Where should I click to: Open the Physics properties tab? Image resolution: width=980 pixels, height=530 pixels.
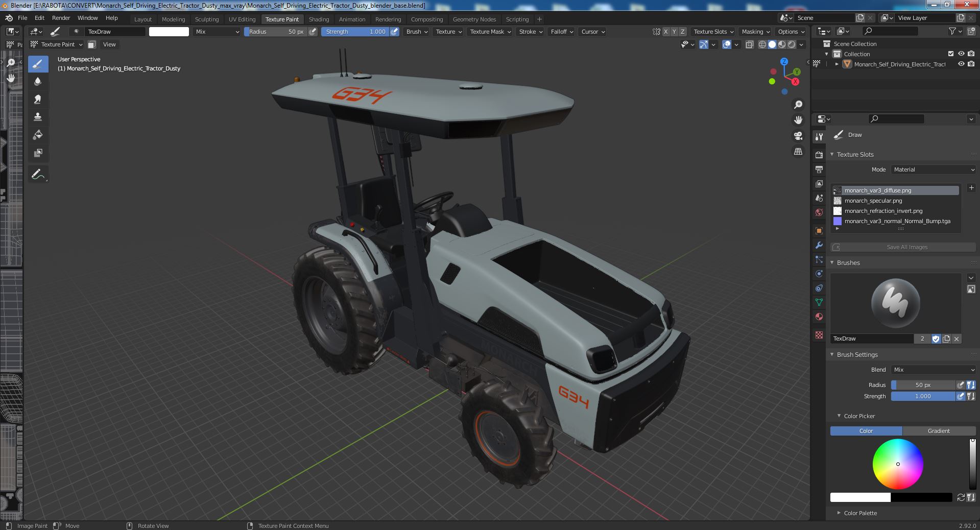[x=819, y=274]
